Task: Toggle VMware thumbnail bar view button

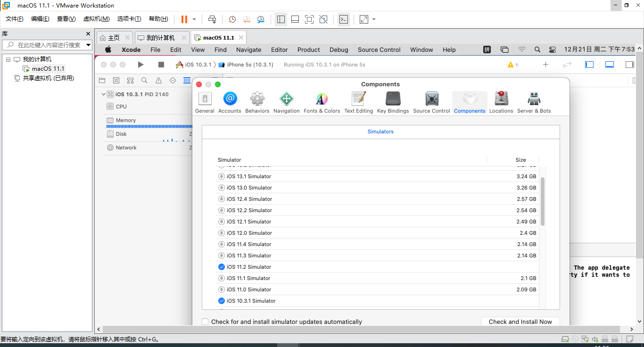Action: click(x=295, y=19)
